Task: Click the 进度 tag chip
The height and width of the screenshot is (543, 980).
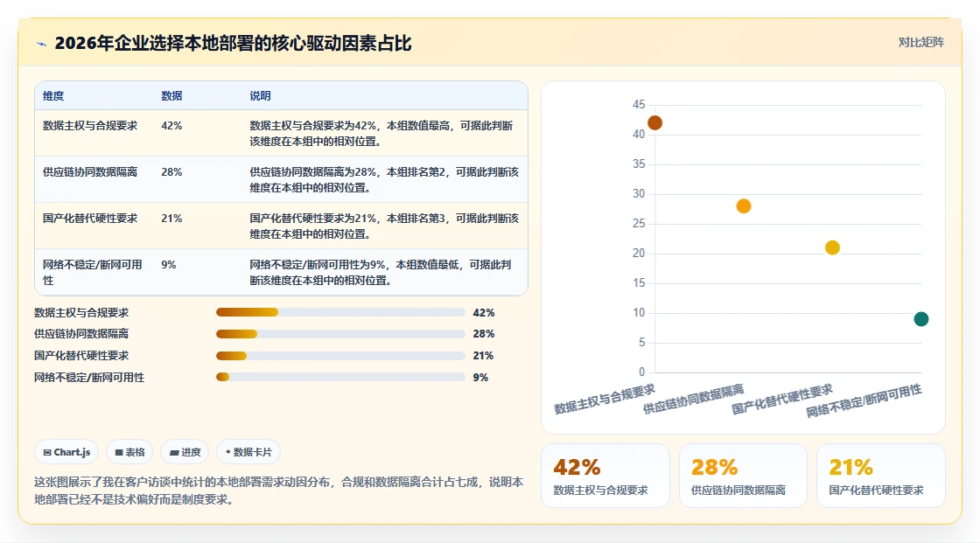Action: point(185,452)
